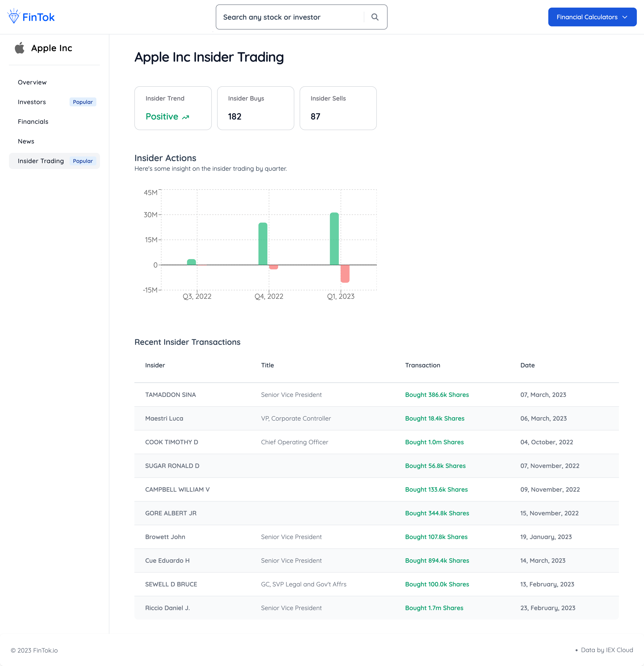Image resolution: width=644 pixels, height=666 pixels.
Task: Click 'Bought 1.0m Shares' transaction
Action: (434, 442)
